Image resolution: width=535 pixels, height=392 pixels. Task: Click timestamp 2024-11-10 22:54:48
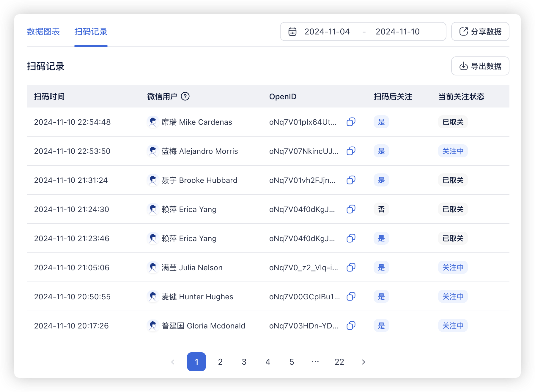tap(72, 122)
